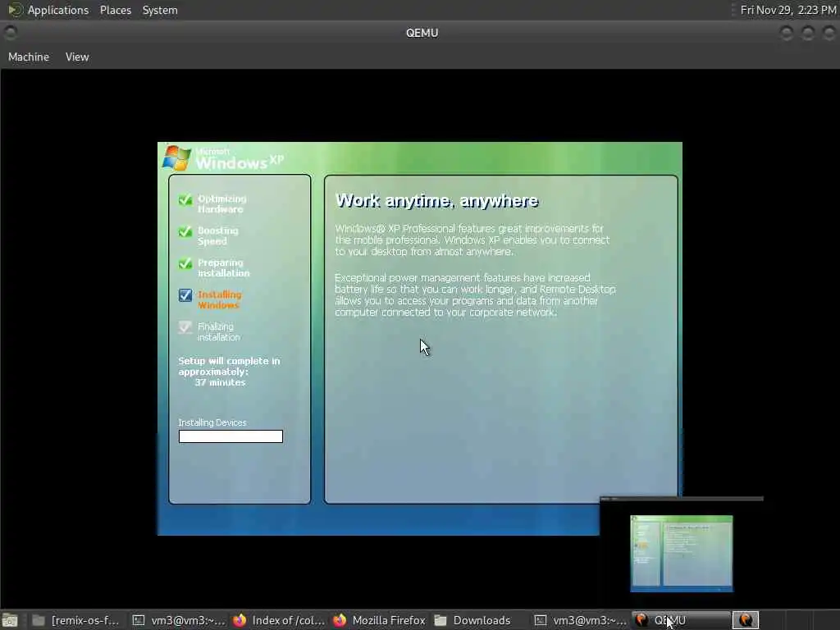The height and width of the screenshot is (630, 840).
Task: Click the rightmost QEMU icon in the taskbar
Action: (746, 620)
